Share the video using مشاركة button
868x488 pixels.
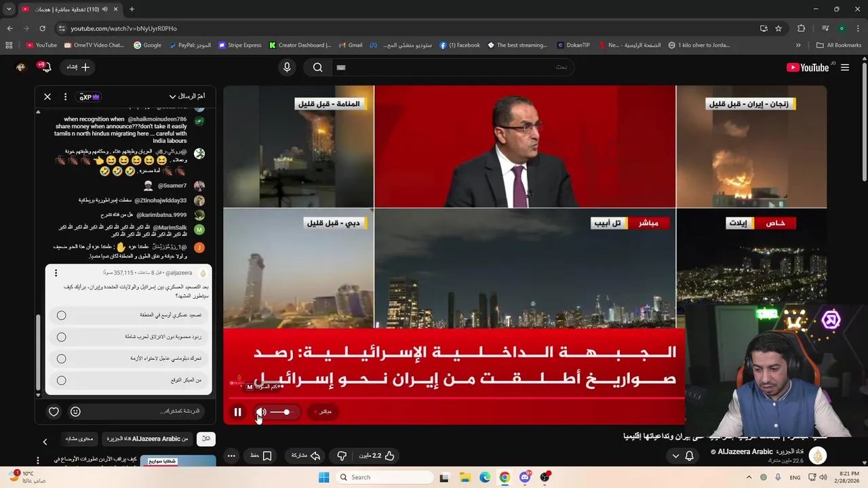[305, 456]
